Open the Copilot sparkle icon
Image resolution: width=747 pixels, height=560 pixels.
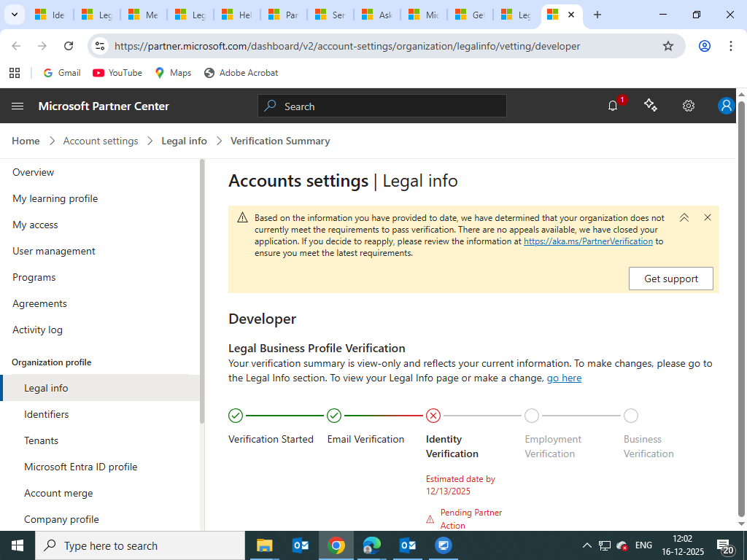pyautogui.click(x=650, y=105)
